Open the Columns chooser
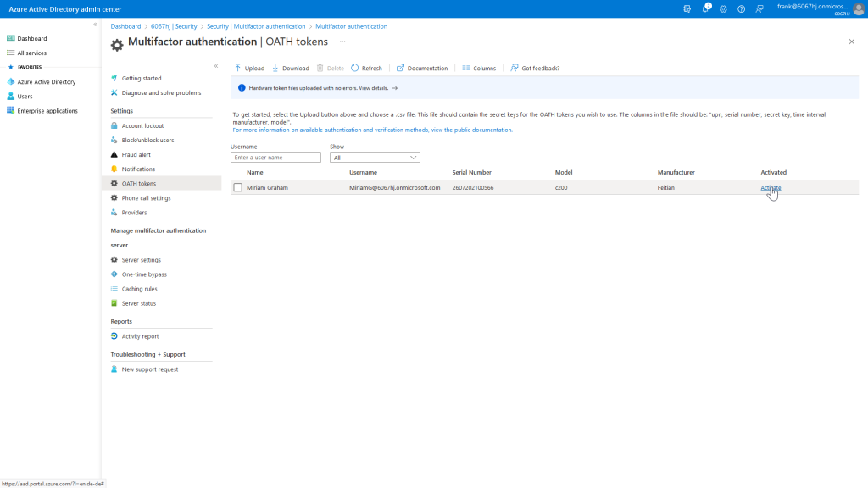The height and width of the screenshot is (488, 868). click(479, 68)
